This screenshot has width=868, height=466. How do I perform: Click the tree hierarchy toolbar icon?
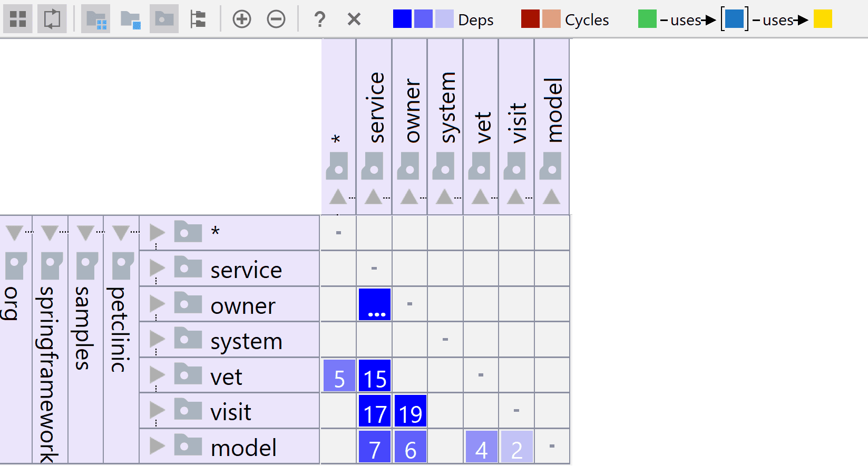click(198, 19)
